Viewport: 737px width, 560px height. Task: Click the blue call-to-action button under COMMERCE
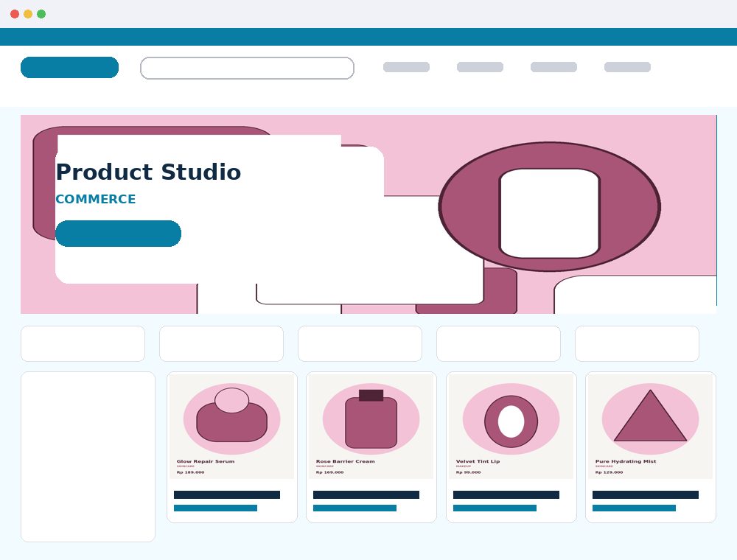coord(118,234)
